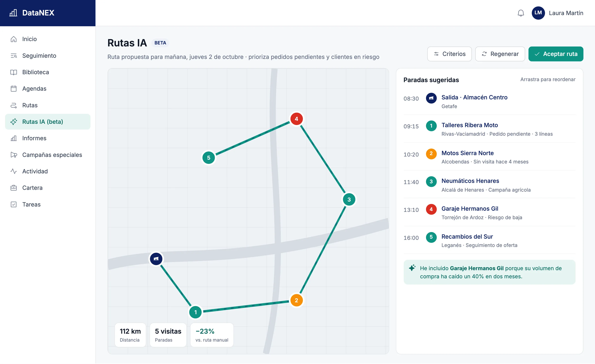Click the AI sparkle icon in explanation note
The image size is (595, 364).
coord(412,268)
